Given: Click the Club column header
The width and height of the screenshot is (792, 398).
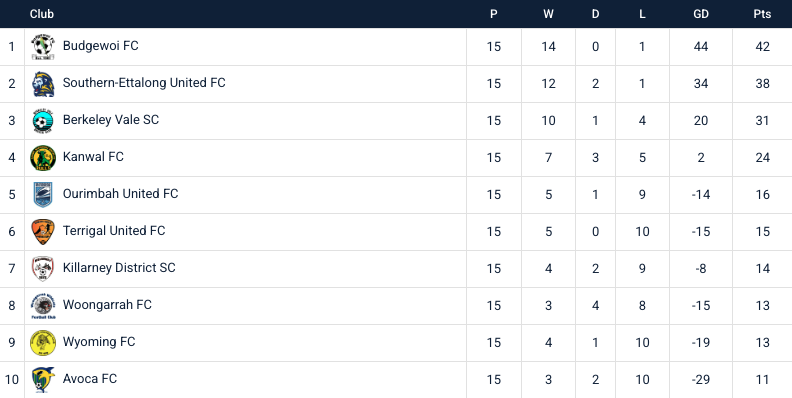Looking at the screenshot, I should [x=42, y=14].
